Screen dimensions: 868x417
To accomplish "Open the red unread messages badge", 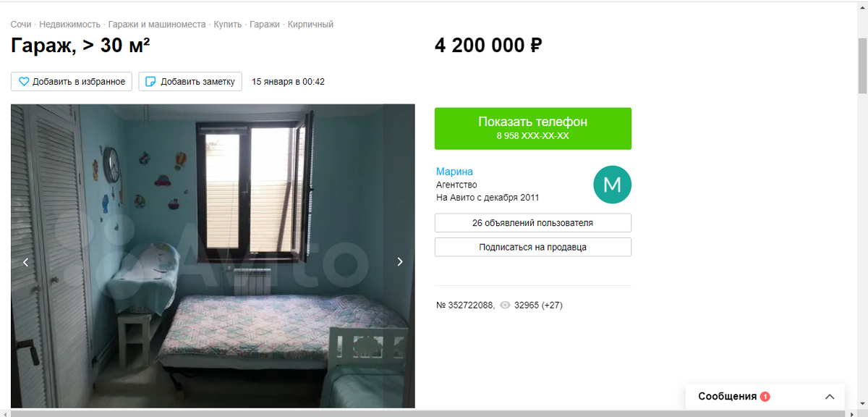I will click(765, 397).
